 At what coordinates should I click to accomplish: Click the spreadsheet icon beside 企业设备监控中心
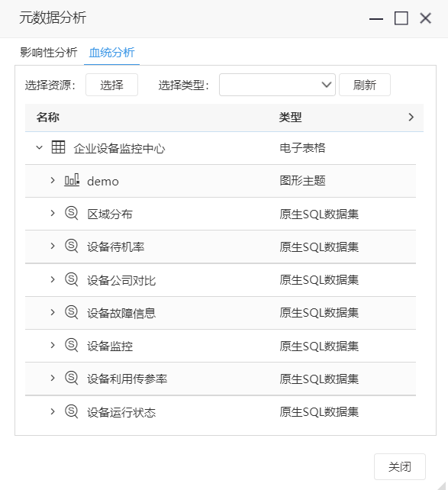[x=58, y=147]
